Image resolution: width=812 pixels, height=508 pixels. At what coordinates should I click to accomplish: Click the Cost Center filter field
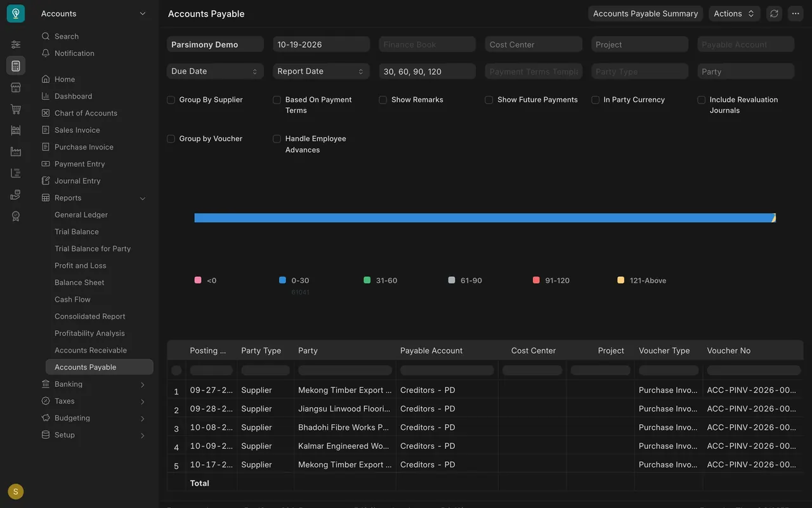coord(534,44)
